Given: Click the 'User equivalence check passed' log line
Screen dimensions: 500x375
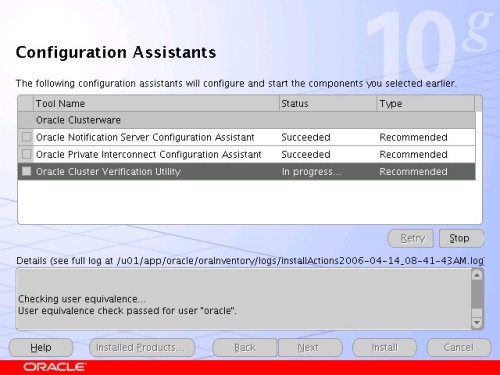Looking at the screenshot, I should 127,311.
